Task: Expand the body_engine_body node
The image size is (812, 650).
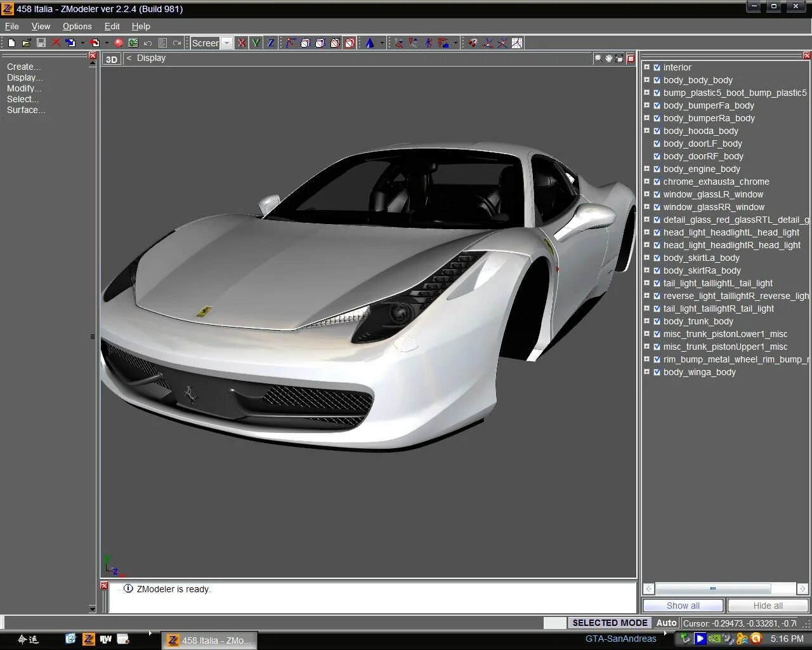Action: pos(646,168)
